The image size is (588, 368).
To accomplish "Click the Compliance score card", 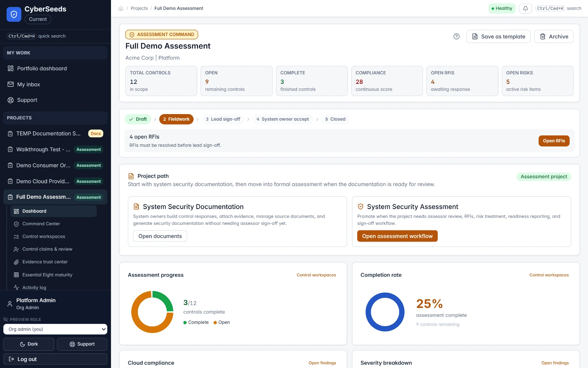I will [387, 81].
